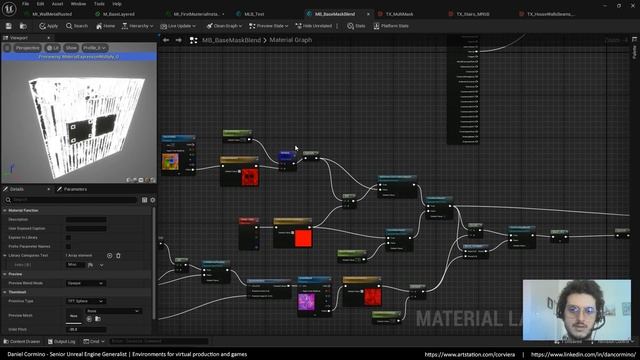The image size is (640, 360).
Task: Click the Home toolbar button
Action: [x=105, y=26]
